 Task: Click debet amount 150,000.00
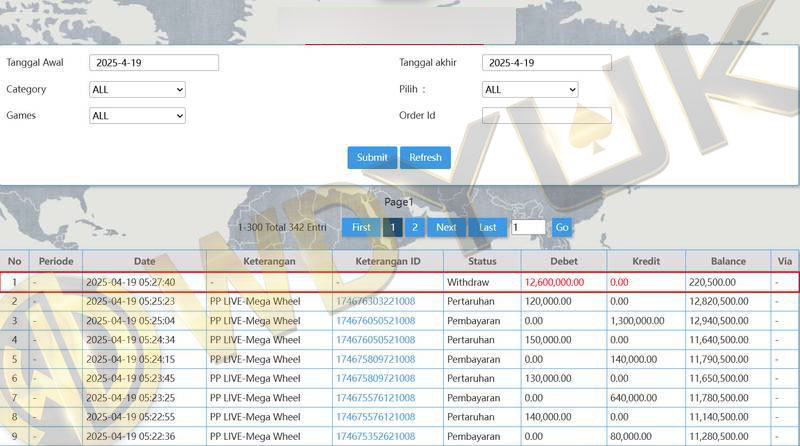pyautogui.click(x=548, y=340)
